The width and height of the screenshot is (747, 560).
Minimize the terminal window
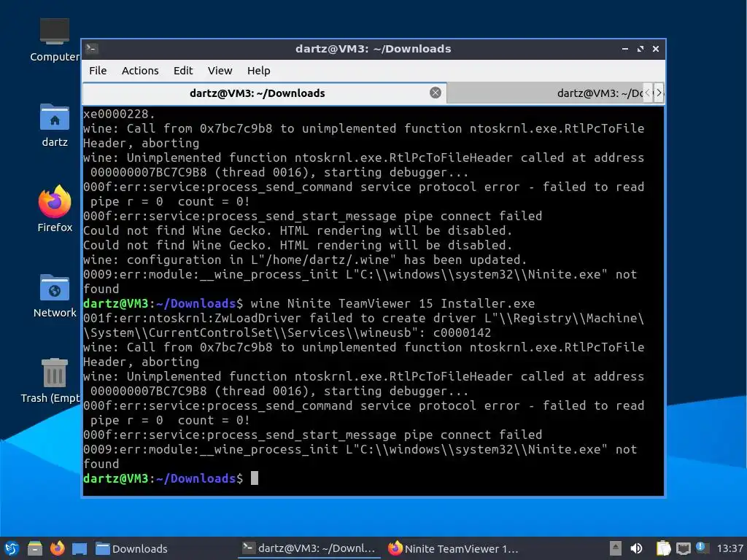(x=624, y=49)
